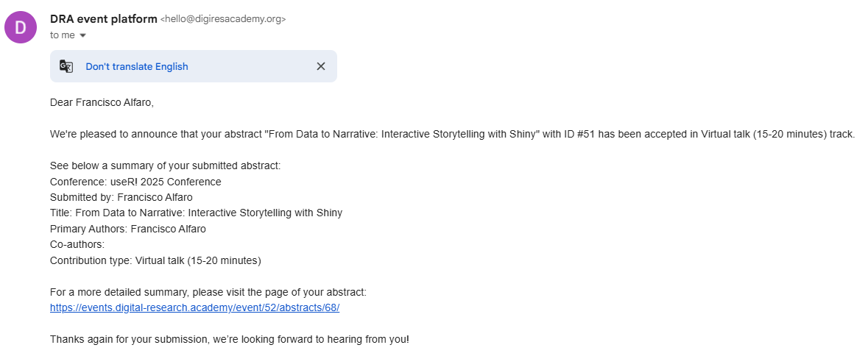Click the 'Submitted by: Francisco Alfaro' line
868x356 pixels.
121,197
